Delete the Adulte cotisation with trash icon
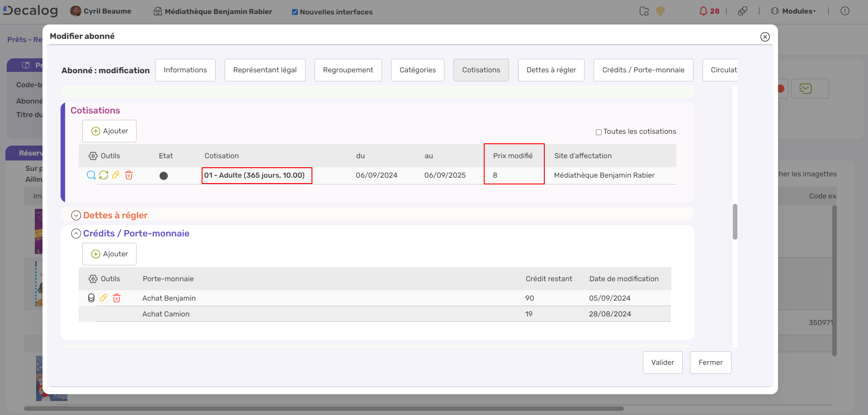Viewport: 868px width, 415px height. [129, 175]
